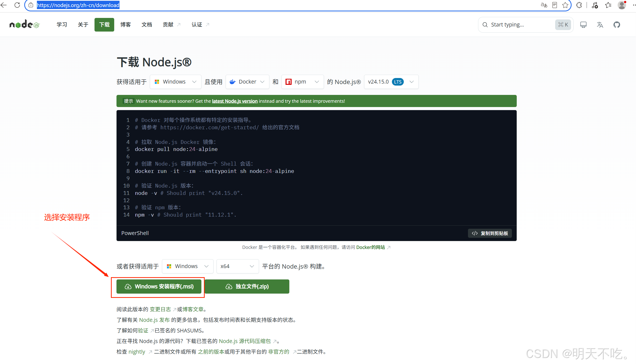Focus the Start typing search field
636x364 pixels.
pos(526,25)
